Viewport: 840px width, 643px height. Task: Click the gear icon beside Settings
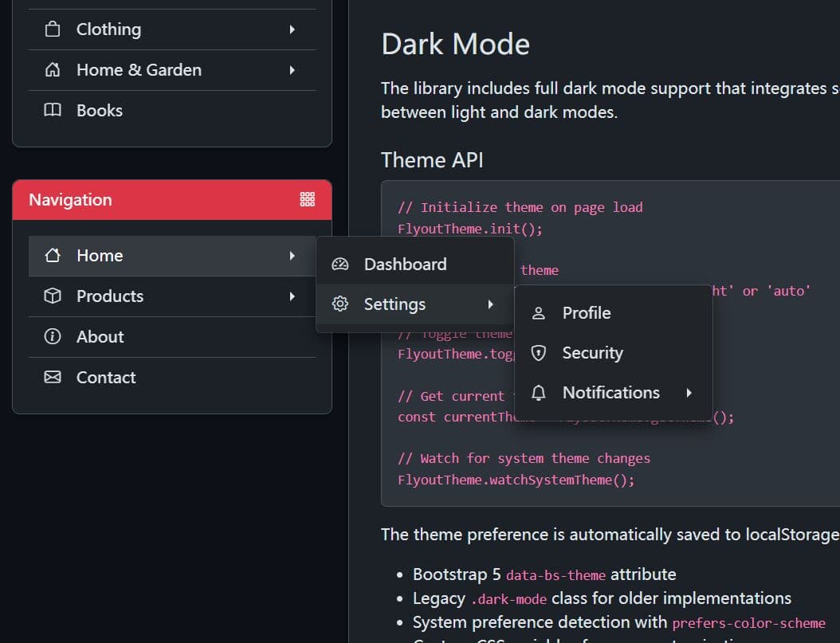[340, 304]
